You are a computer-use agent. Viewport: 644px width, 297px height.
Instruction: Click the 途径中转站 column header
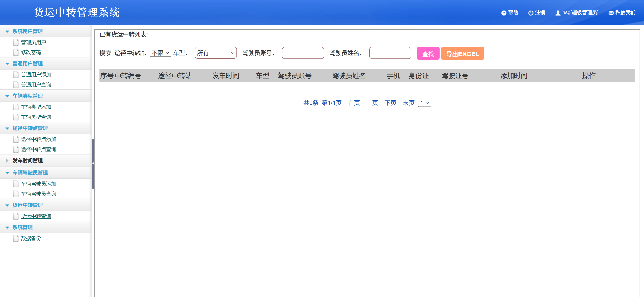[x=175, y=76]
